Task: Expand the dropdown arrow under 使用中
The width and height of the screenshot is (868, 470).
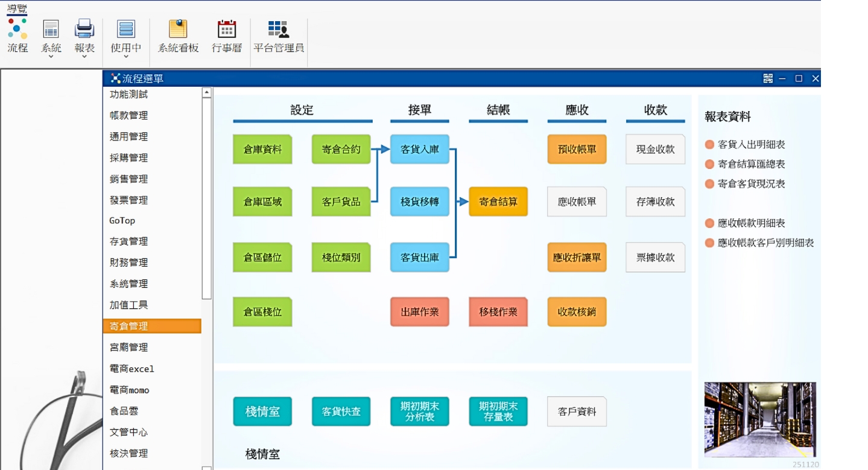Action: 126,57
